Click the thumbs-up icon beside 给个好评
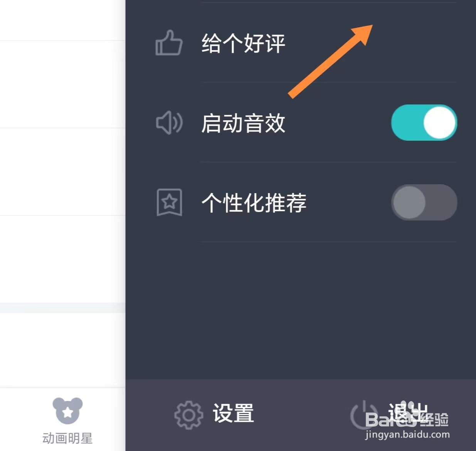This screenshot has height=451, width=476. [x=169, y=43]
